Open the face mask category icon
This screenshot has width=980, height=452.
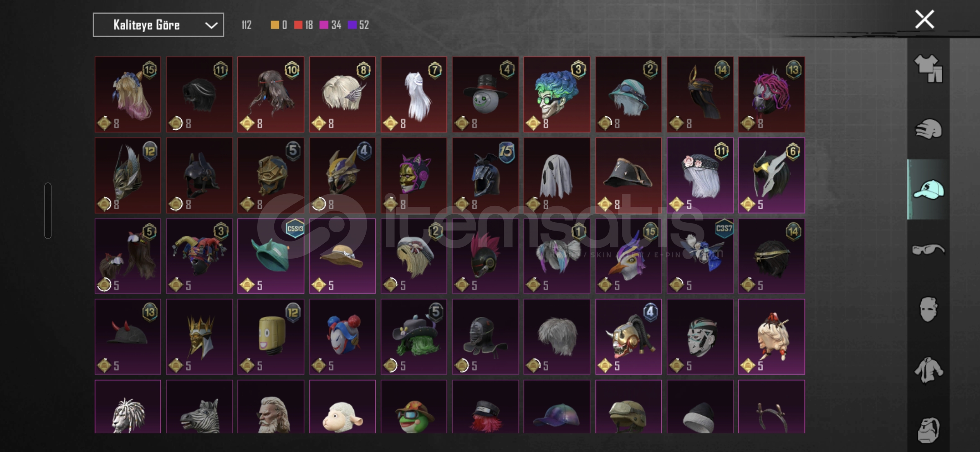click(x=928, y=309)
